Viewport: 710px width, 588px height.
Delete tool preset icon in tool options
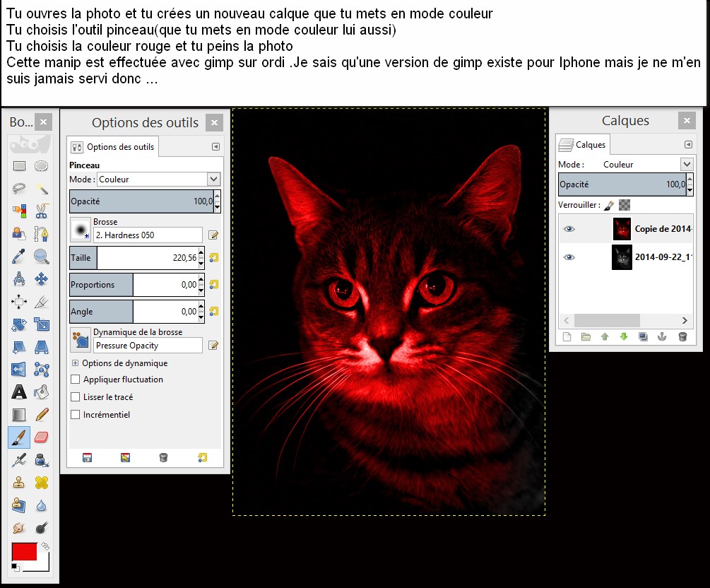[x=163, y=457]
